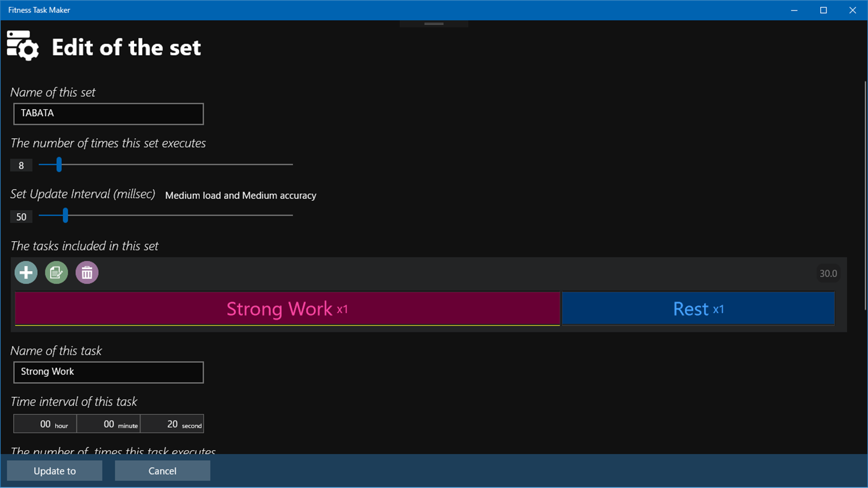Viewport: 868px width, 488px height.
Task: Cancel editing the set
Action: (x=162, y=470)
